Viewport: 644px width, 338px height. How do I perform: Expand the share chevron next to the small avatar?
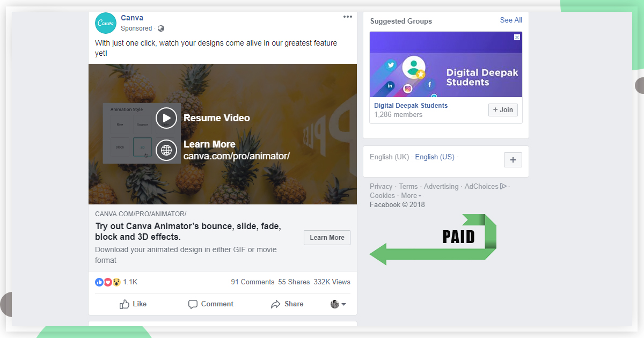[343, 304]
